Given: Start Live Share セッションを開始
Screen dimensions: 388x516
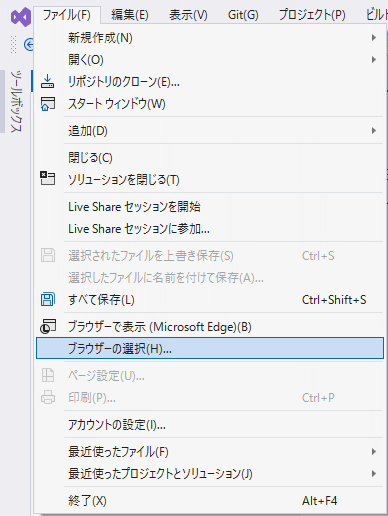Looking at the screenshot, I should (x=210, y=207).
